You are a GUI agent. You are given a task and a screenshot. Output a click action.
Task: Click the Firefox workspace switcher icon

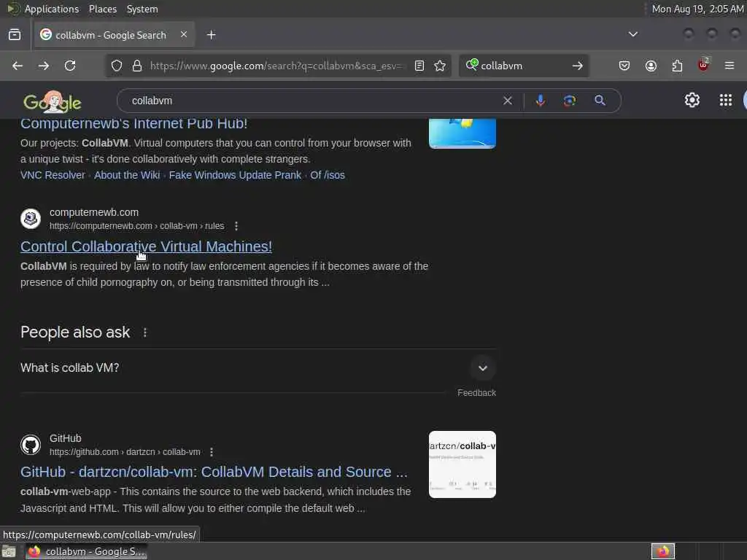662,551
